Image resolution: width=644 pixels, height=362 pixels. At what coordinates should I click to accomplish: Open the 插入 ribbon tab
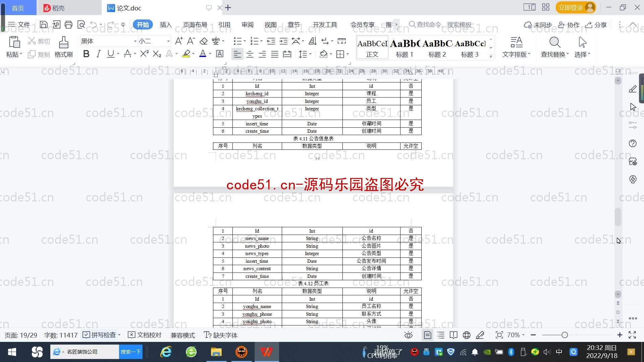click(x=166, y=24)
